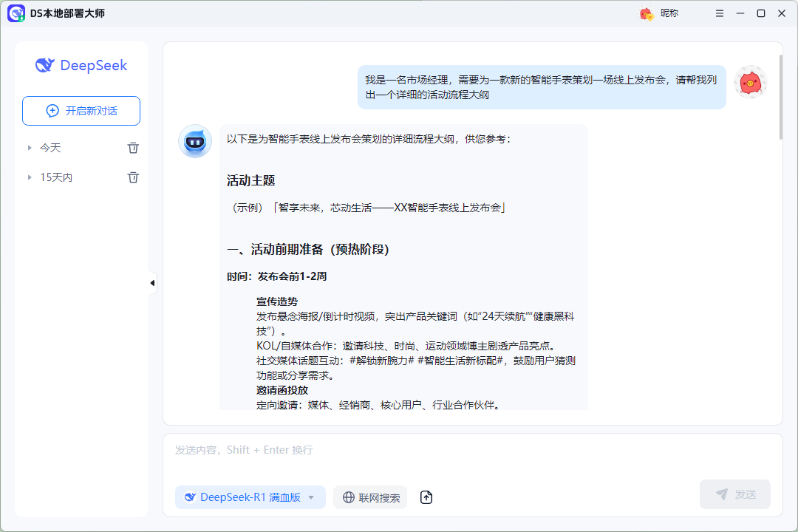Open the DeepSeek-R1 满血版 model dropdown
798x532 pixels.
(250, 497)
